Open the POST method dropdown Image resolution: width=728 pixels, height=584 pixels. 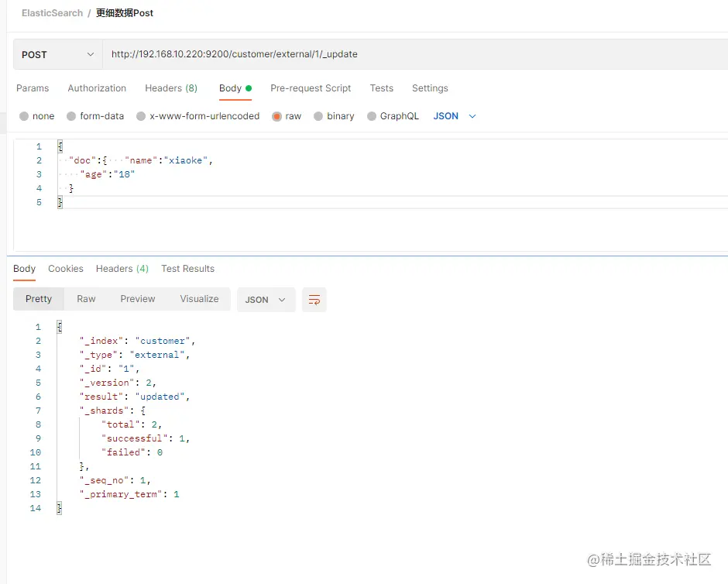(x=57, y=55)
